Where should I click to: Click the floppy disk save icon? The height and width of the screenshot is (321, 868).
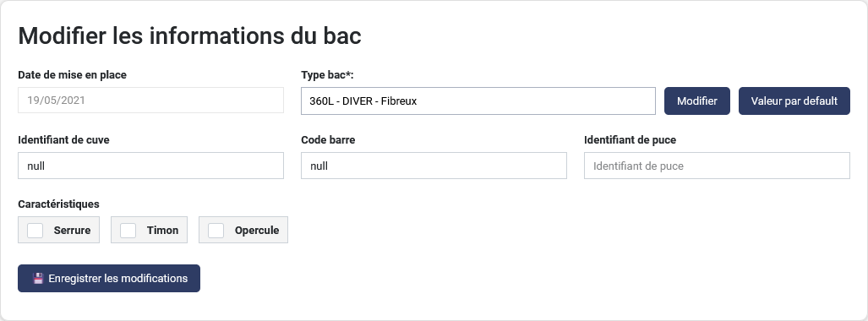pos(38,279)
